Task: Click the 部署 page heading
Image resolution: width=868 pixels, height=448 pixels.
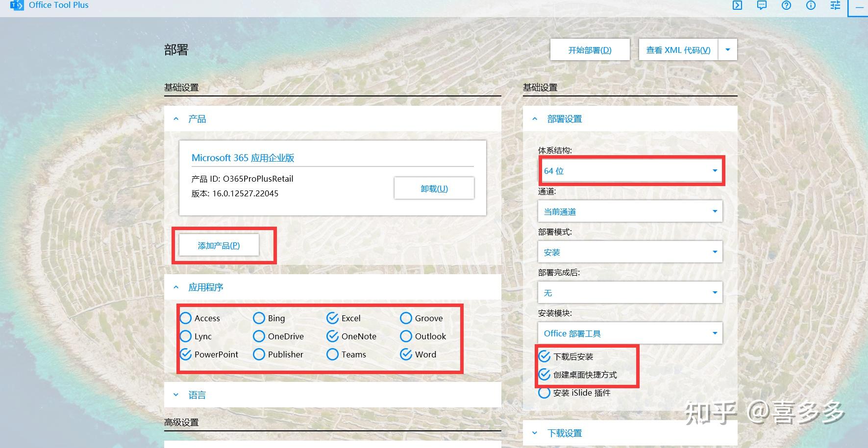Action: pos(176,50)
